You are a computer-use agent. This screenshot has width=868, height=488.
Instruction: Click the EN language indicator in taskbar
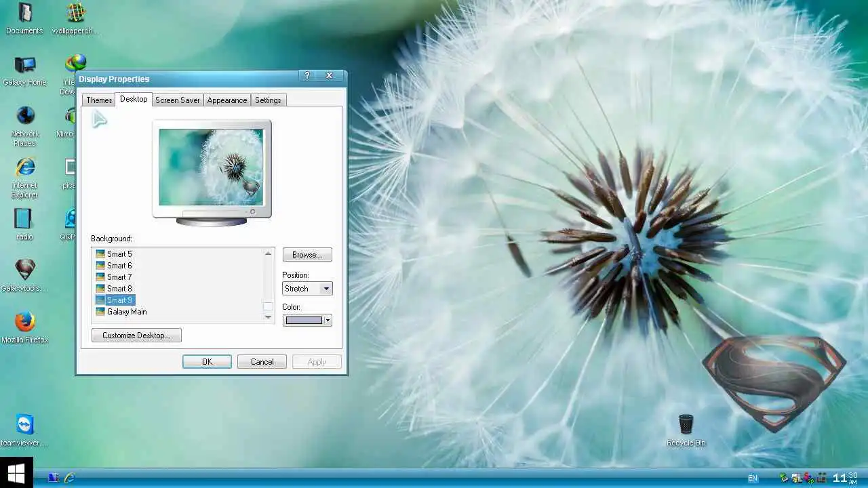click(752, 479)
